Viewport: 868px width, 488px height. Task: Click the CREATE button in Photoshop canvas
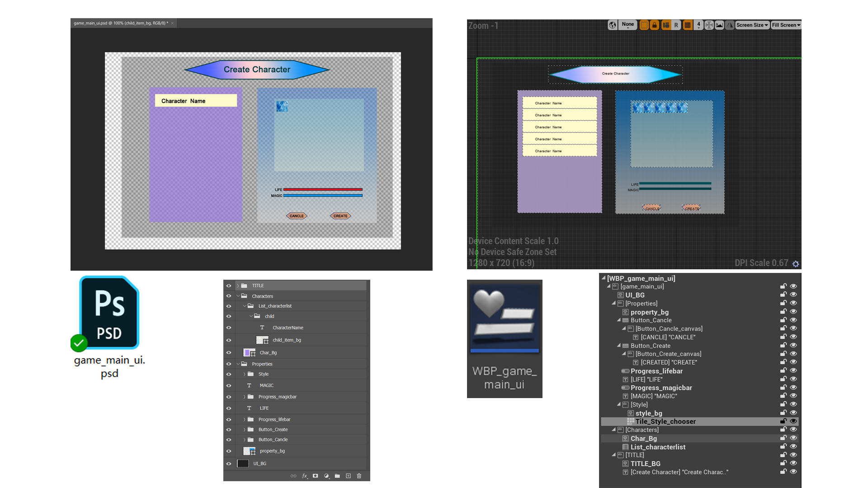340,216
